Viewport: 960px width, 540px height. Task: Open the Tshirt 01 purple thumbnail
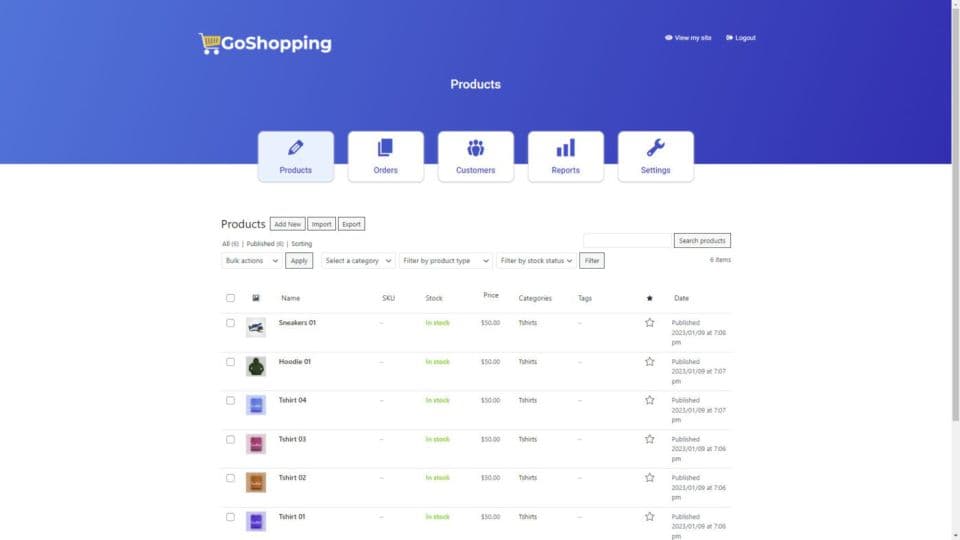[256, 522]
